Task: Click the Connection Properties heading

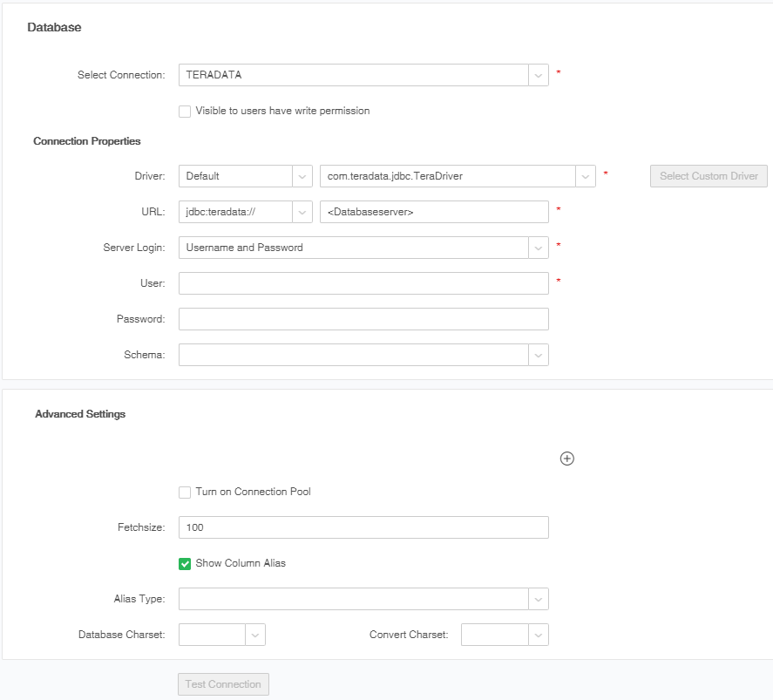Action: tap(87, 141)
